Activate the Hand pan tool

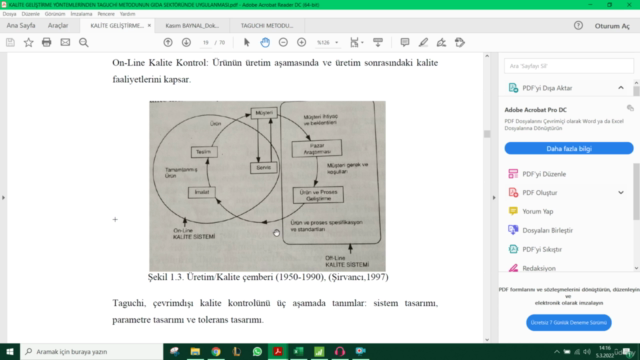[x=265, y=42]
